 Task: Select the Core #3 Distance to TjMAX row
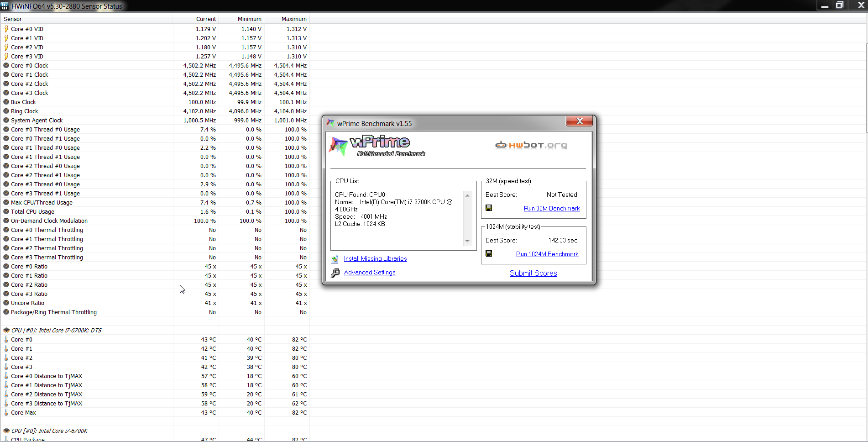click(155, 403)
